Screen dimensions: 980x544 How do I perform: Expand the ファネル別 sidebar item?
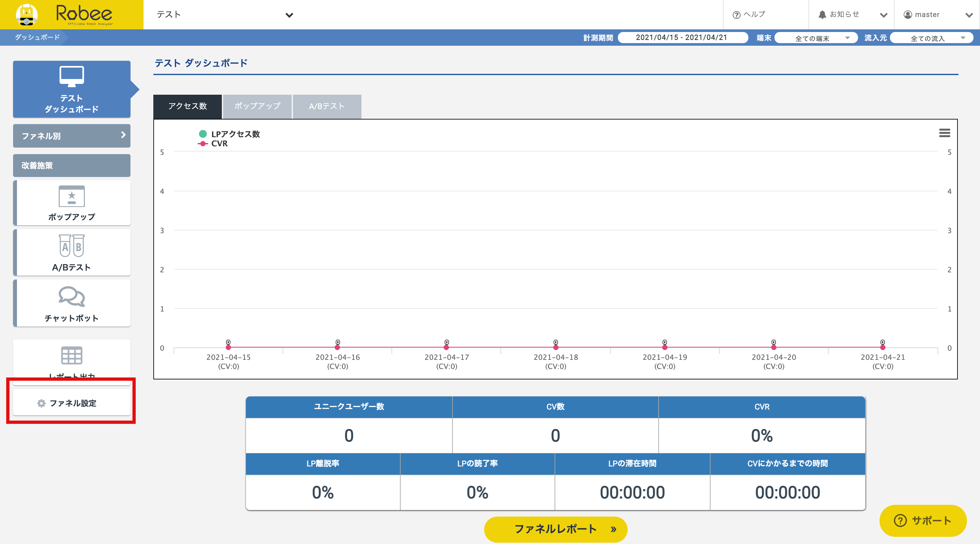pyautogui.click(x=71, y=136)
